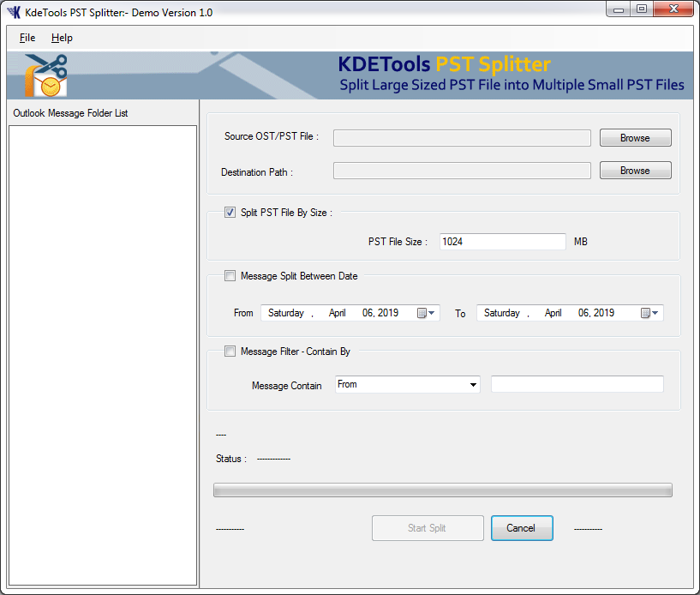Click the Start Split button
Viewport: 700px width, 595px height.
click(427, 527)
